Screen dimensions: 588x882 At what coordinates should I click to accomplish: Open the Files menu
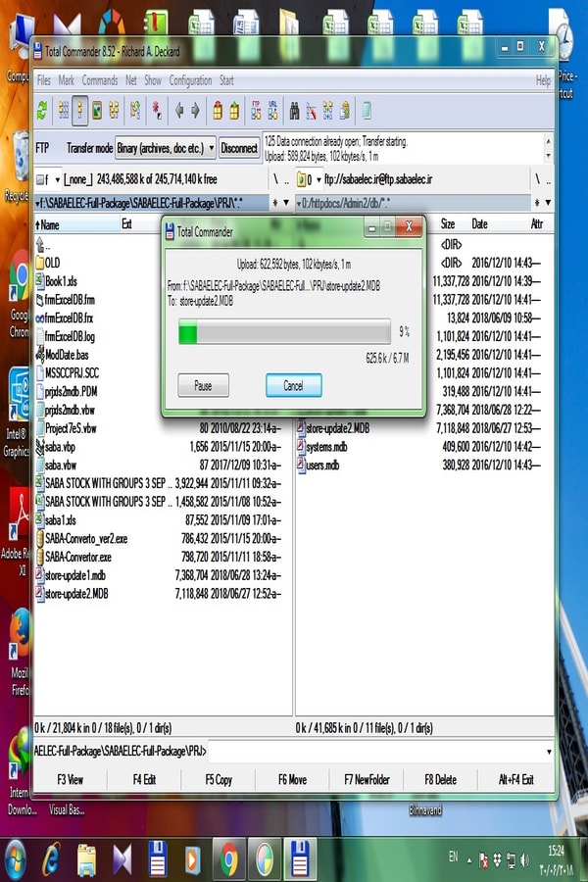[44, 80]
